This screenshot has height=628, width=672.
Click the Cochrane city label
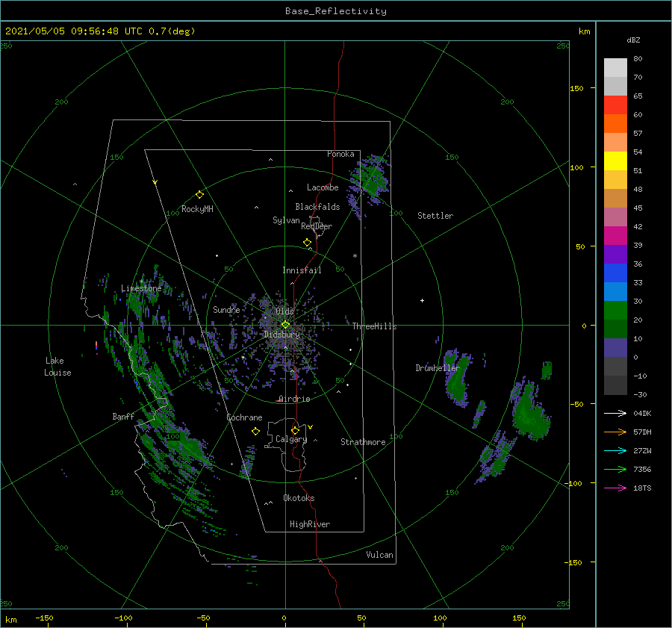(244, 417)
